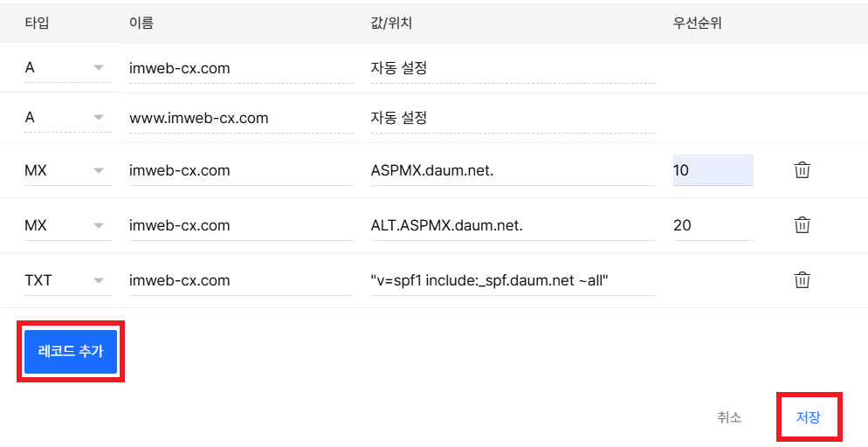Click the 취소 cancel button
868x447 pixels.
point(729,417)
